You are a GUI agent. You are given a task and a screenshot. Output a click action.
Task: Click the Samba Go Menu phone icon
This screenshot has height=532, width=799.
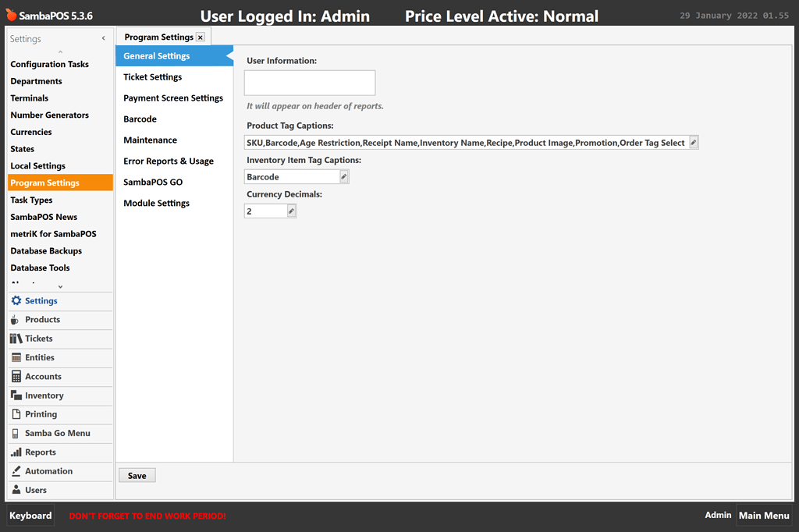pos(16,433)
